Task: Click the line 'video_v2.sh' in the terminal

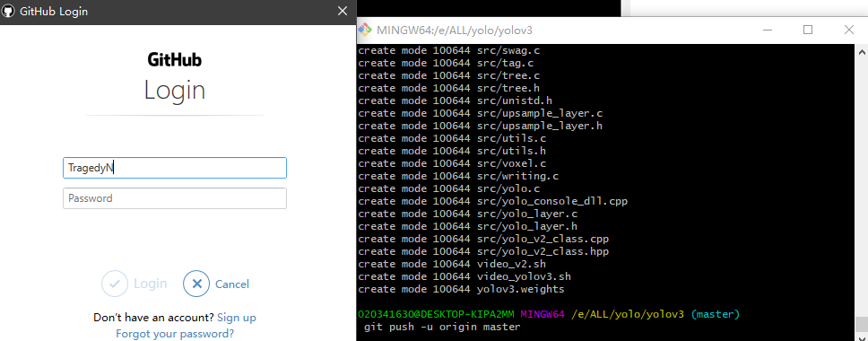Action: click(x=452, y=264)
